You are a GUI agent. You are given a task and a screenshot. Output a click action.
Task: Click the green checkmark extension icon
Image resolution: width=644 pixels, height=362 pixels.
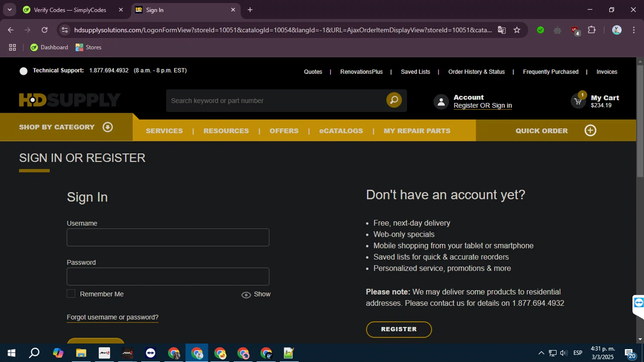(541, 30)
